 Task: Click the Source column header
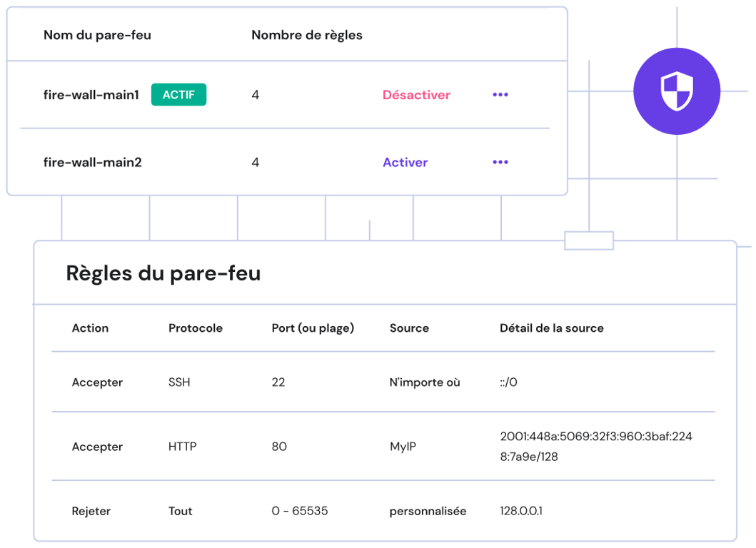click(x=409, y=328)
